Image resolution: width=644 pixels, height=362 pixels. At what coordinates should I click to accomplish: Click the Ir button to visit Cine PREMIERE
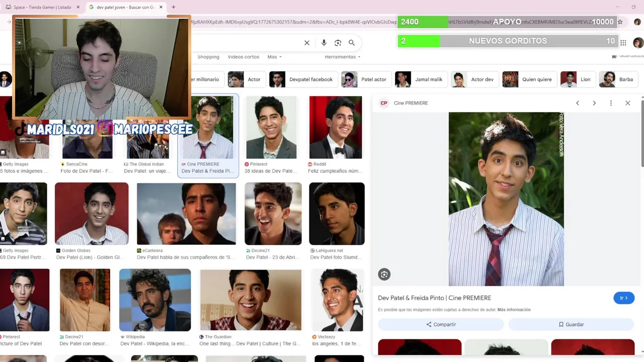(x=624, y=298)
